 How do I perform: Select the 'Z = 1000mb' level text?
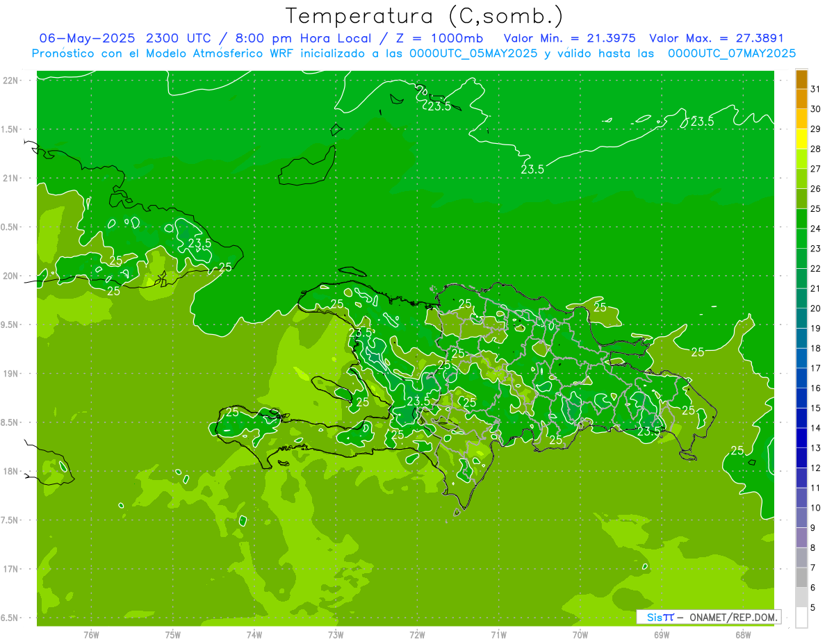(439, 38)
